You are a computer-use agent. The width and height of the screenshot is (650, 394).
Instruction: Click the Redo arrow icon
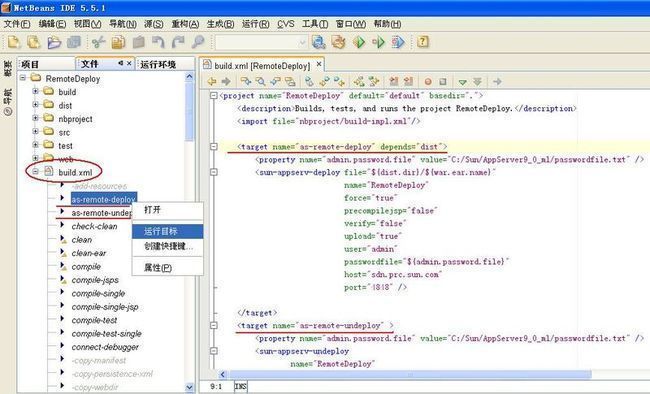178,42
